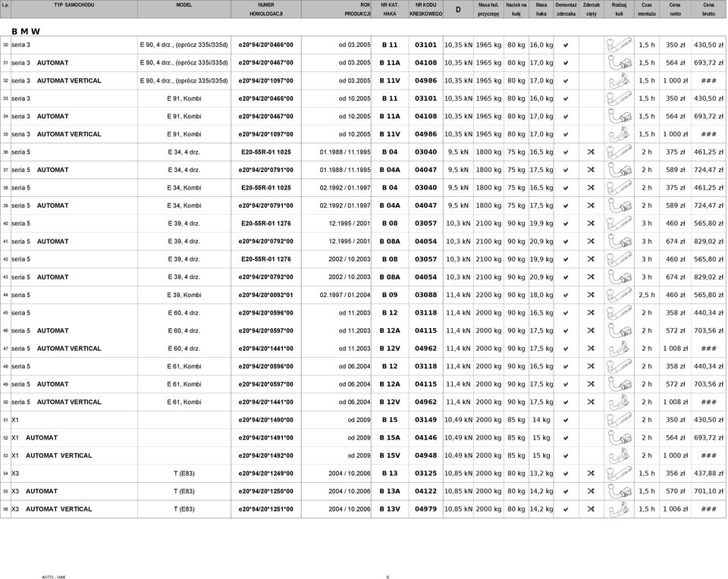The height and width of the screenshot is (579, 728).
Task: Click net price 356 zł
Action: [675, 474]
